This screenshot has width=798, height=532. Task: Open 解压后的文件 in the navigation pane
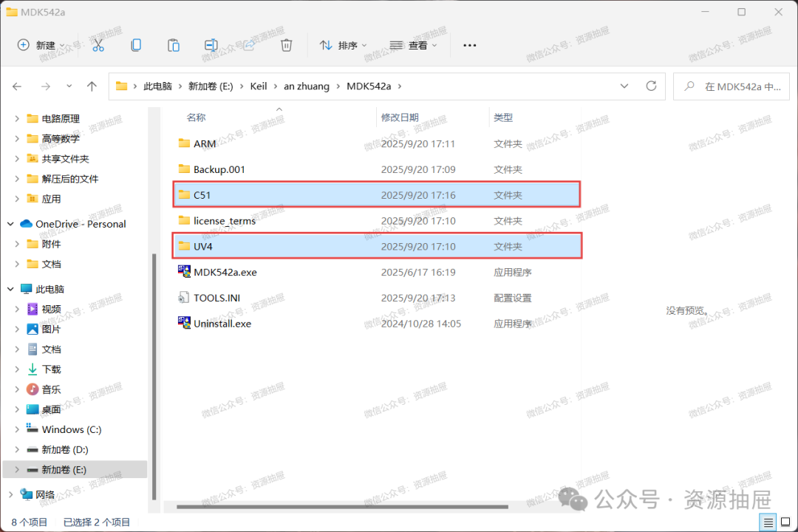coord(69,179)
